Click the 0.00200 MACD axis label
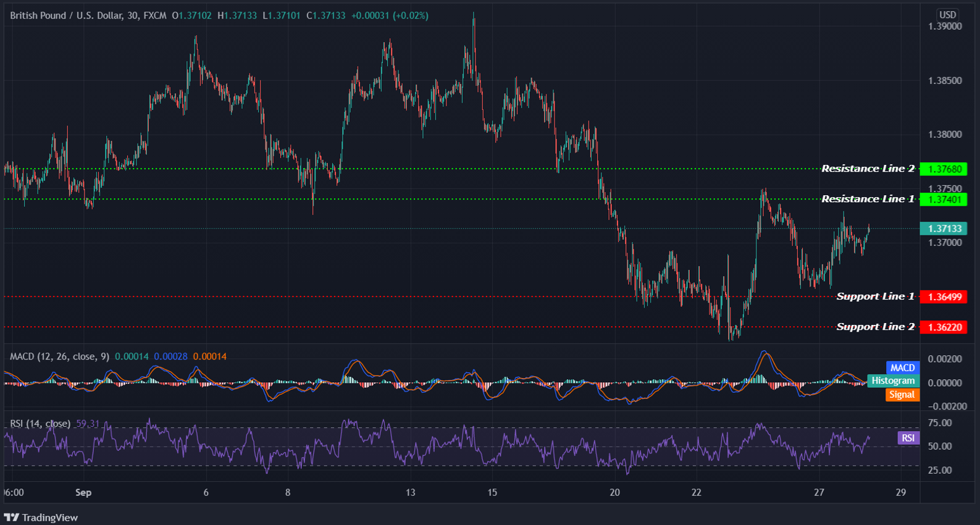Screen dimensions: 980x525 [x=945, y=359]
